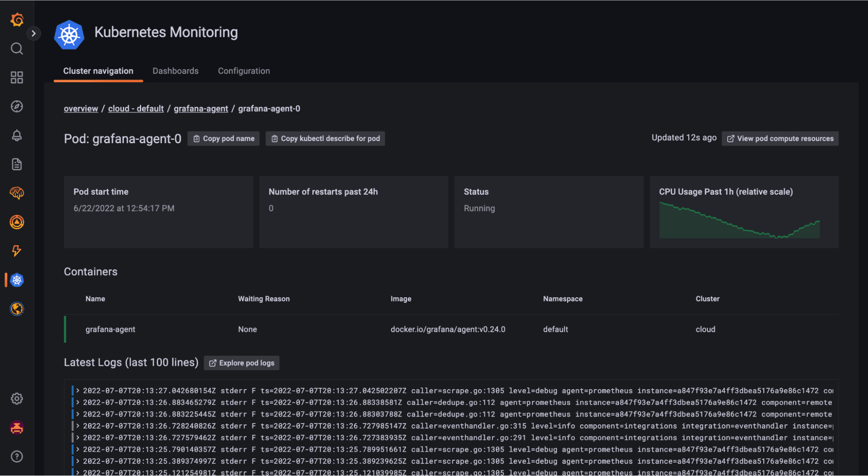Open the Grafana home logo
This screenshot has height=476, width=868.
click(x=17, y=20)
